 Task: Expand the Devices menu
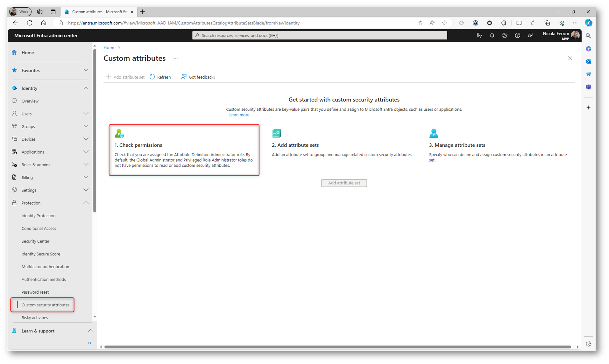86,139
